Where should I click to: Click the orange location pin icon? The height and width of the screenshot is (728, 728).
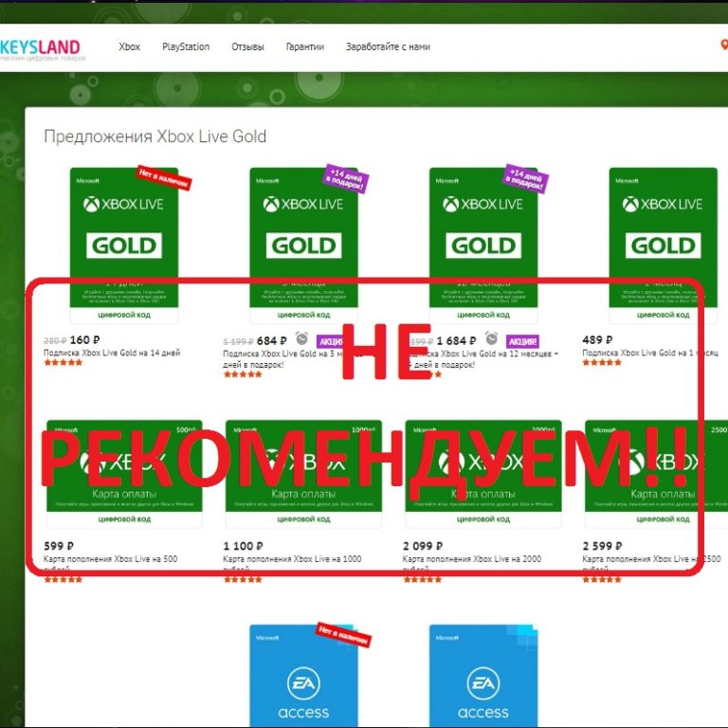coord(723,45)
